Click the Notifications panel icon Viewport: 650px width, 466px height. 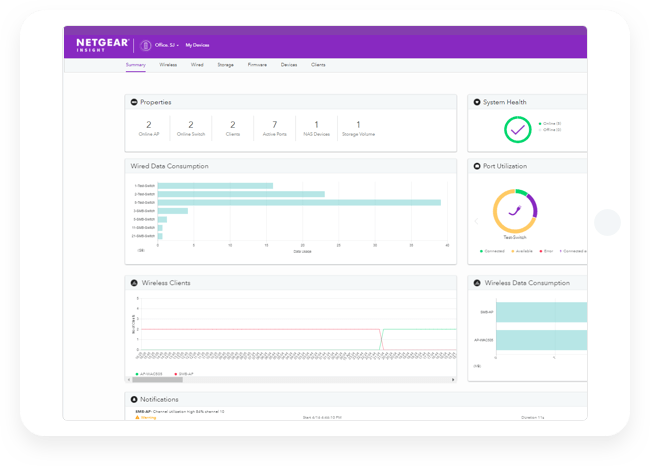click(135, 400)
